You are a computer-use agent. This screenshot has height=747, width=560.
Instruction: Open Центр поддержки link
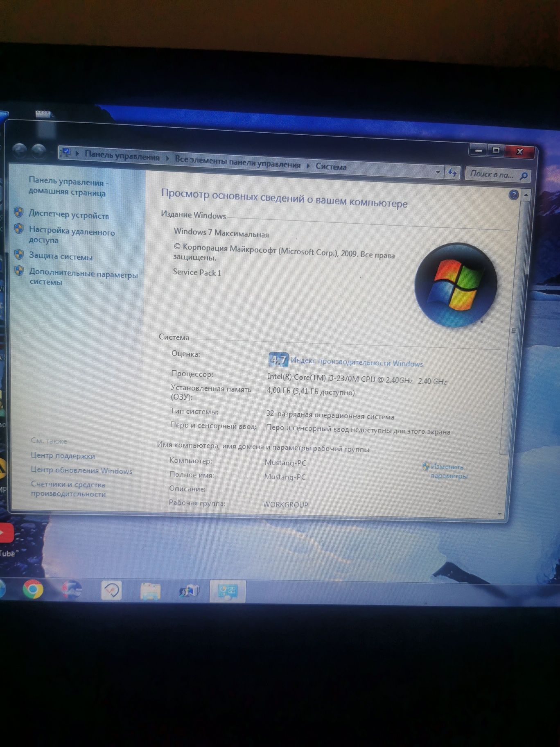click(x=63, y=455)
